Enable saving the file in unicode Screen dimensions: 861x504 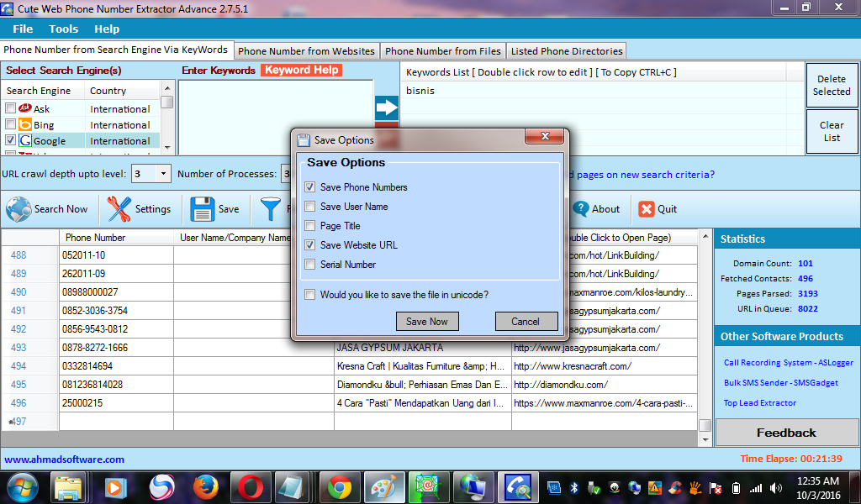tap(310, 295)
